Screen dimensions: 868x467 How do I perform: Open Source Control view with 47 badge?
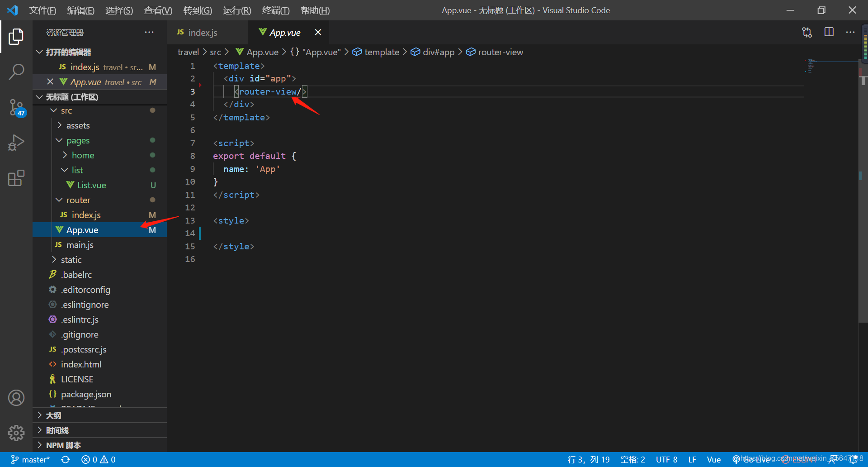coord(16,107)
